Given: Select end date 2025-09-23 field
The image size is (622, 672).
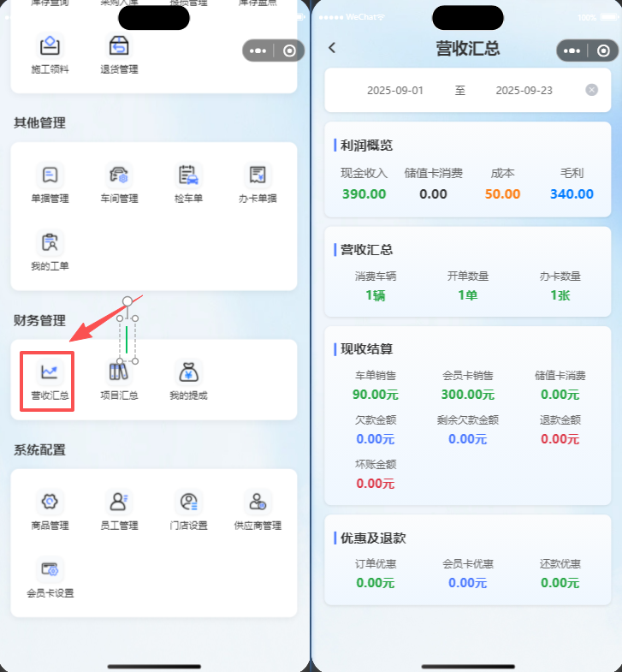Looking at the screenshot, I should coord(524,91).
